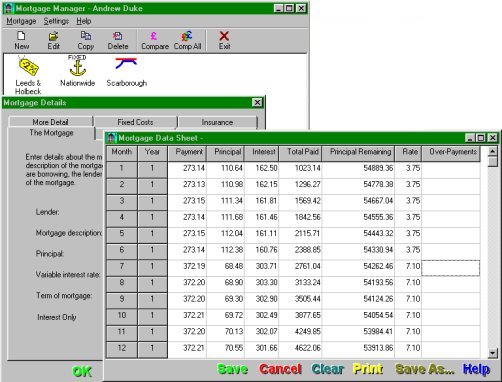502x382 pixels.
Task: Click the red Exit toolbar icon
Action: pyautogui.click(x=224, y=40)
